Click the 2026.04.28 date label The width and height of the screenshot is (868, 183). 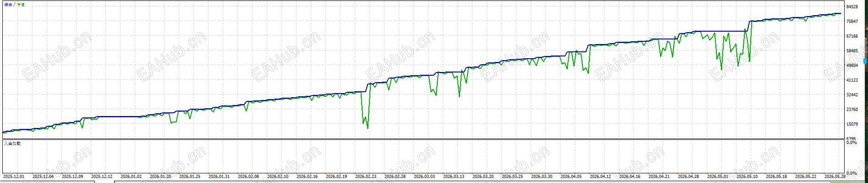coord(688,176)
